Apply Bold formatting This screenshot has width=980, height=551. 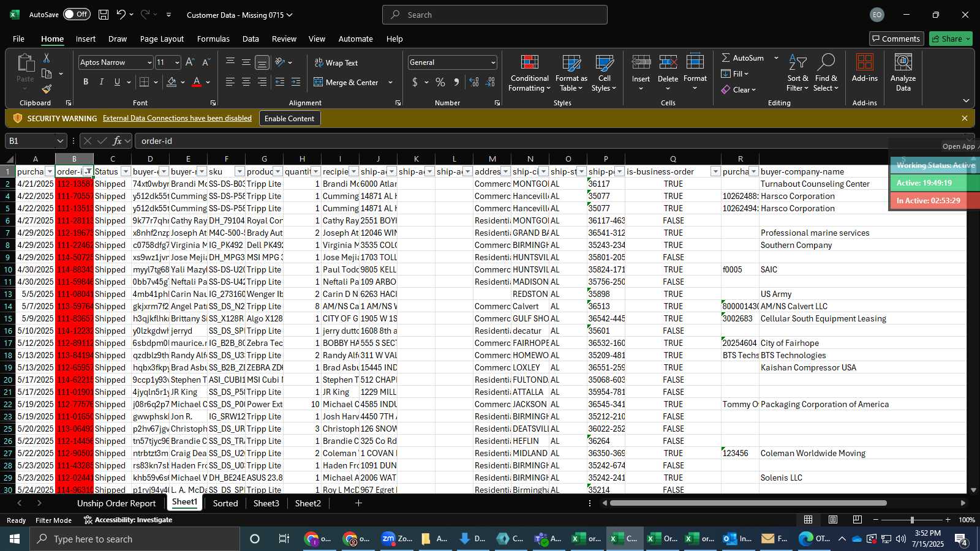[x=86, y=82]
